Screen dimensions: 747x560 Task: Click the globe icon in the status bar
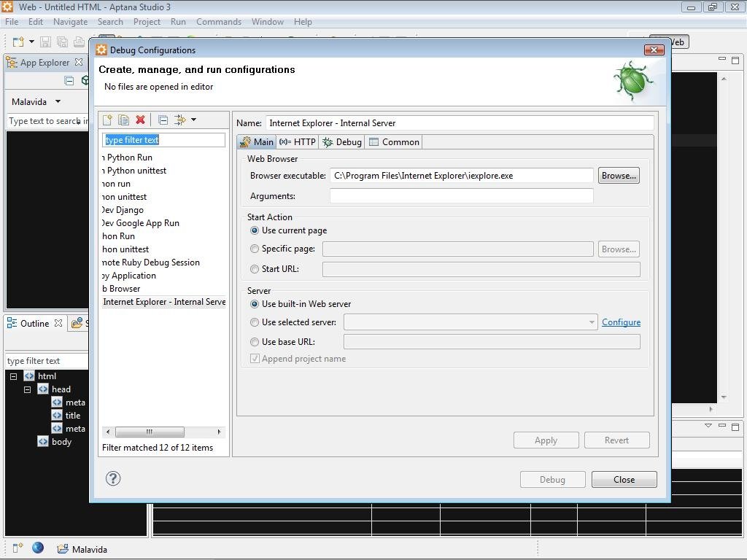38,548
